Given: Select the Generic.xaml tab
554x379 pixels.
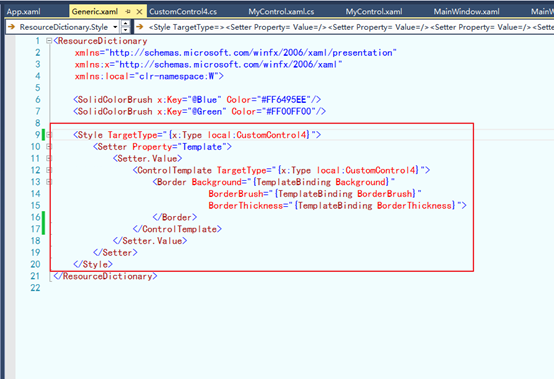Looking at the screenshot, I should [95, 12].
